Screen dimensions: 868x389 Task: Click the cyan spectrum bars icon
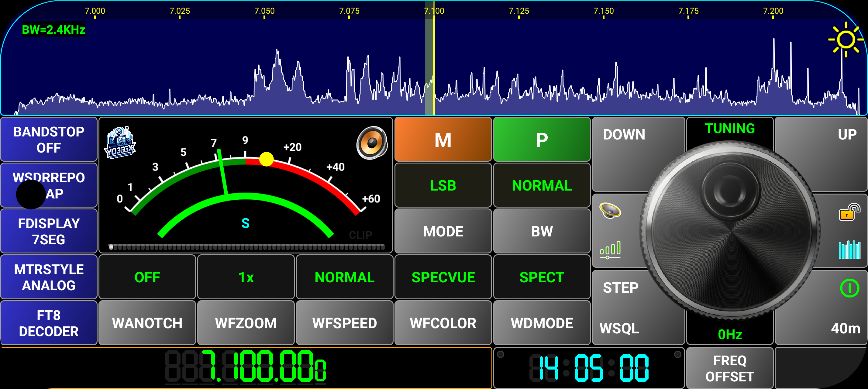pyautogui.click(x=849, y=250)
